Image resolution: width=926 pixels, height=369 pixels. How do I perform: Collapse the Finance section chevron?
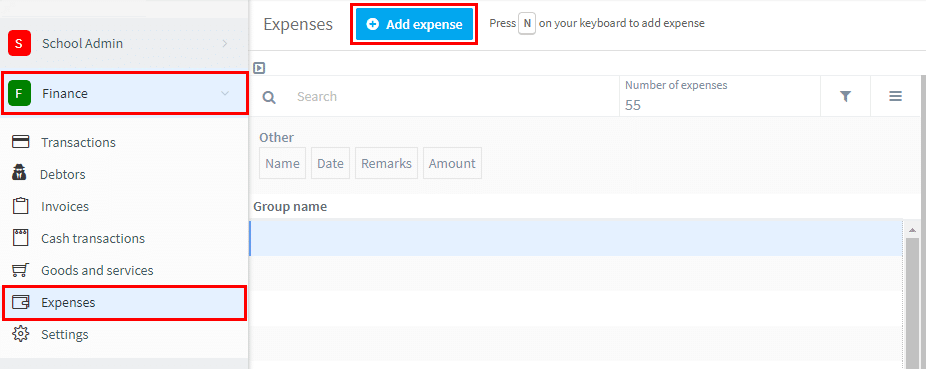(x=224, y=93)
